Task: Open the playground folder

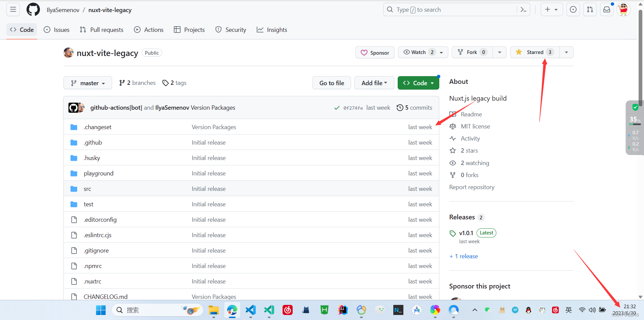Action: [99, 173]
